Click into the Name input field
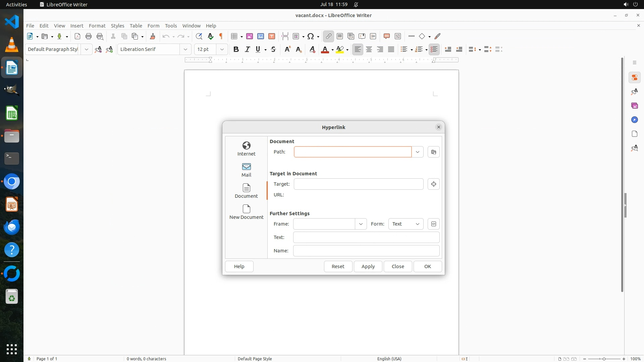The height and width of the screenshot is (362, 644). (366, 251)
